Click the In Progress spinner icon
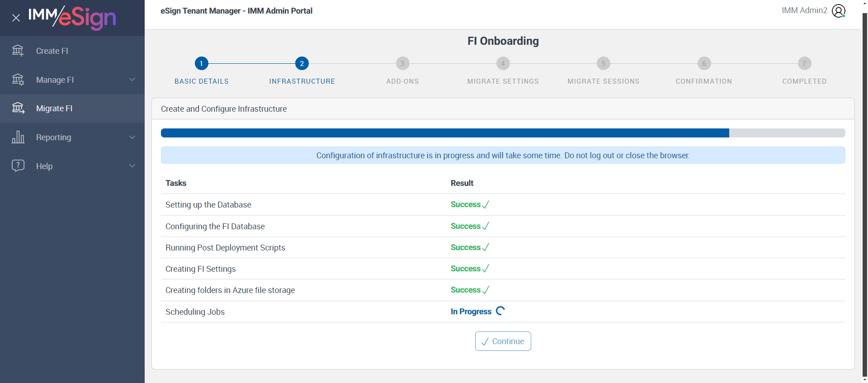This screenshot has width=868, height=383. pos(500,311)
